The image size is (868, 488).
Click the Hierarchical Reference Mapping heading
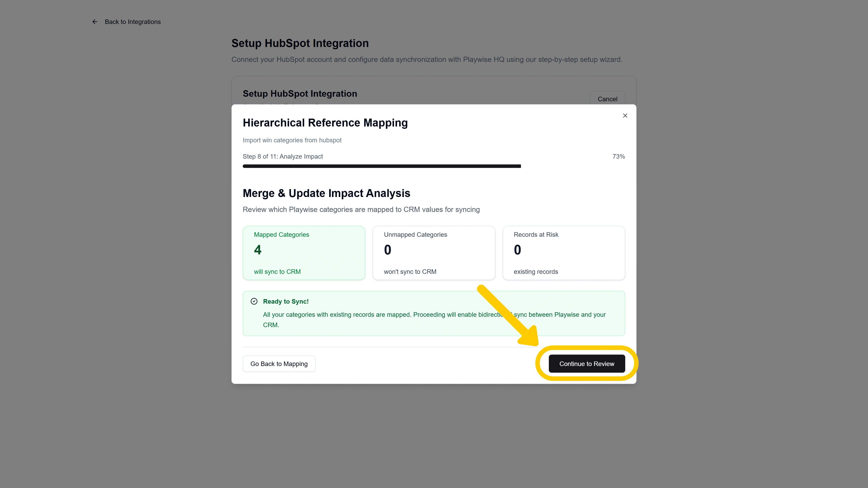pyautogui.click(x=325, y=123)
